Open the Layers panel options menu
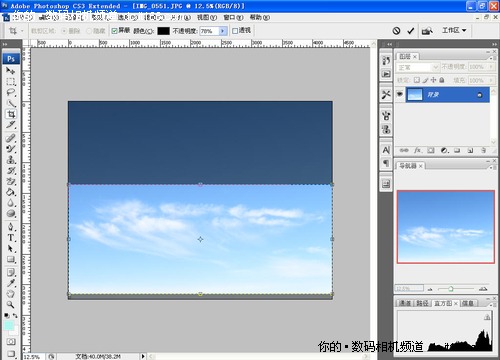The height and width of the screenshot is (360, 500). pyautogui.click(x=491, y=58)
